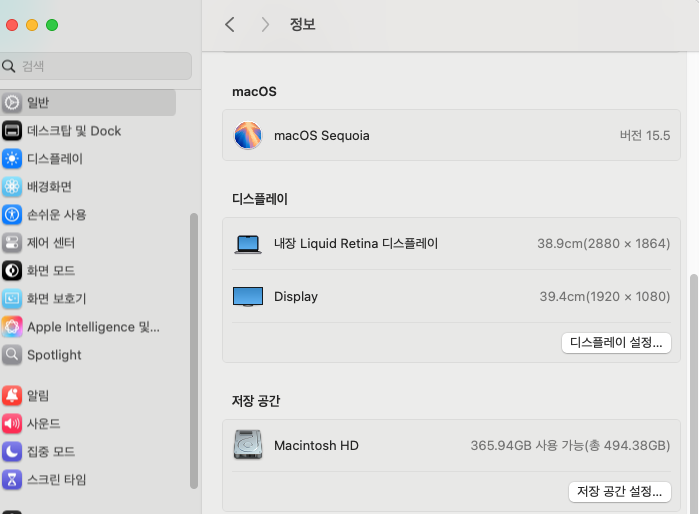
Task: Click the 집중 모드 moon icon
Action: click(12, 452)
